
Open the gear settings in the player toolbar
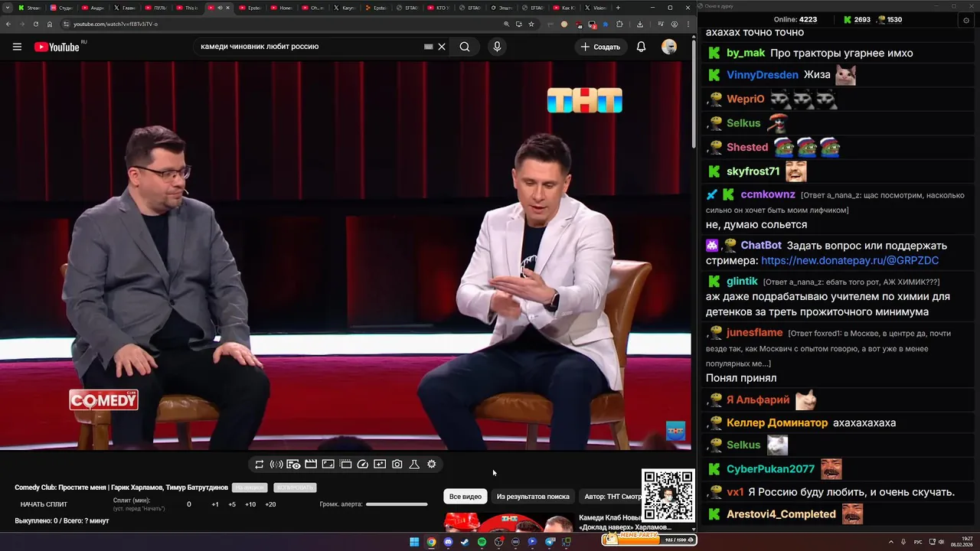coord(432,465)
